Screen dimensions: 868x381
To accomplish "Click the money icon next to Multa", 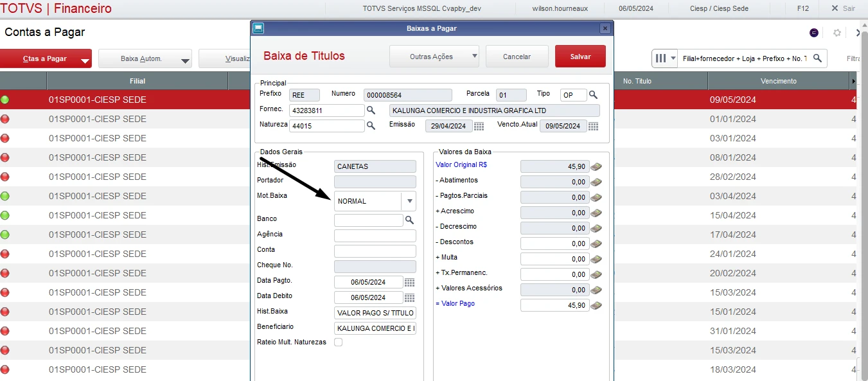I will (596, 260).
